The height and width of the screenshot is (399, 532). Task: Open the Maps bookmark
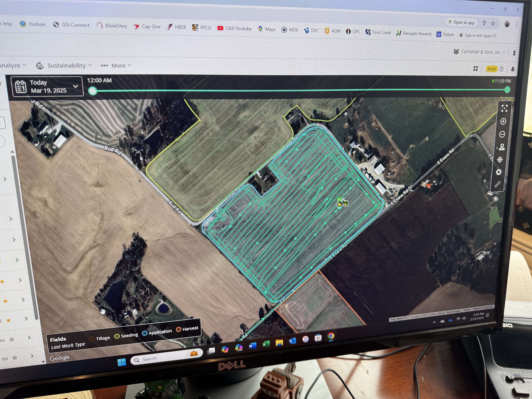pyautogui.click(x=267, y=29)
